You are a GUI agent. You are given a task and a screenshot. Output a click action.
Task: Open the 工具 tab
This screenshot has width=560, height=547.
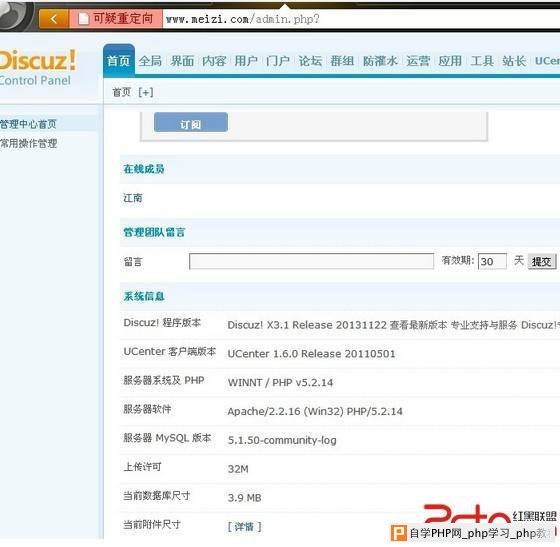pyautogui.click(x=482, y=61)
